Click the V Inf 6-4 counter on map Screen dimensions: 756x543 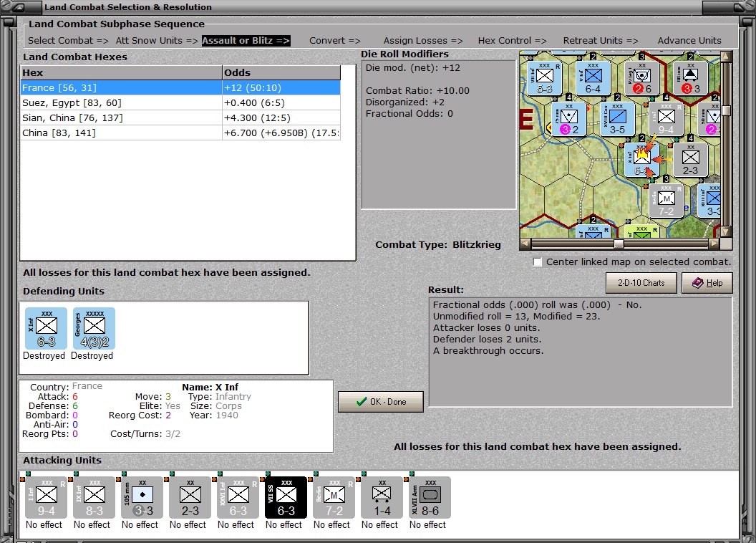pos(593,77)
